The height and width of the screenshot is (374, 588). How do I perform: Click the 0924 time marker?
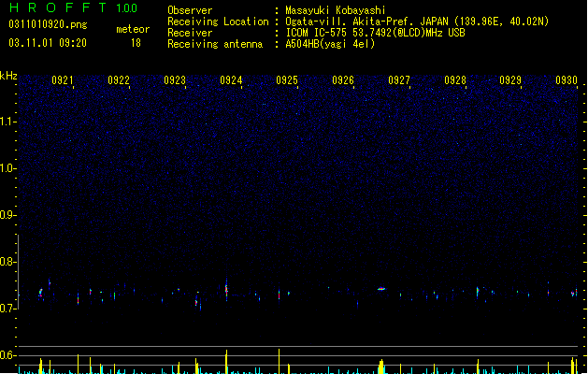pos(231,80)
